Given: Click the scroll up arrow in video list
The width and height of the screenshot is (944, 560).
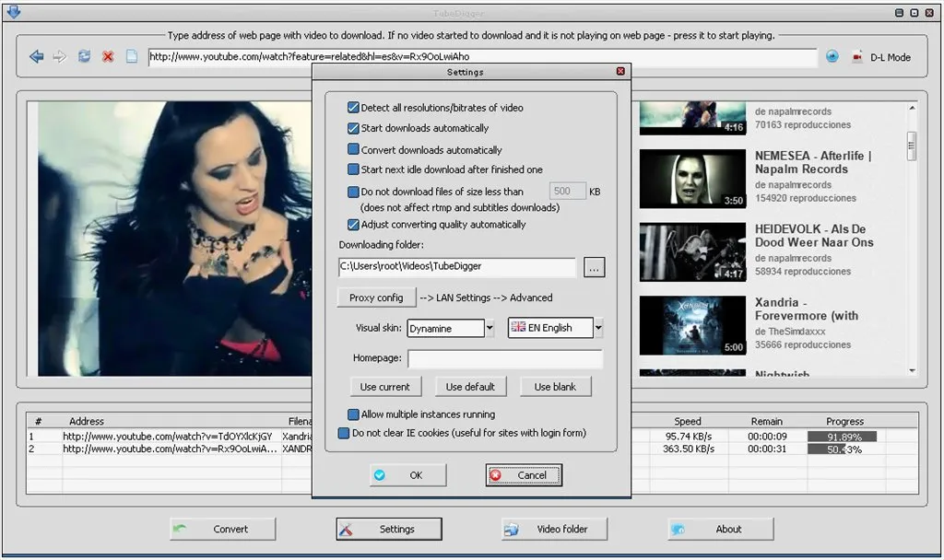Looking at the screenshot, I should (912, 109).
